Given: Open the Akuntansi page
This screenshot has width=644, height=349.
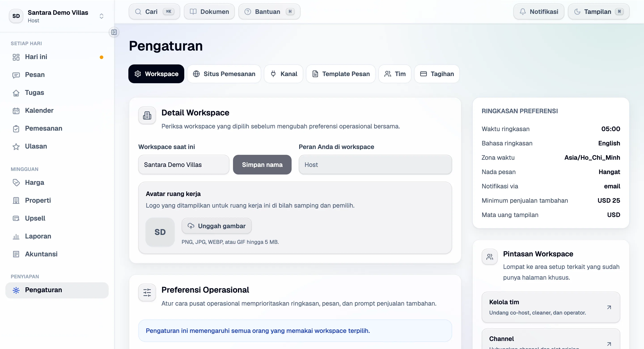Looking at the screenshot, I should click(57, 254).
